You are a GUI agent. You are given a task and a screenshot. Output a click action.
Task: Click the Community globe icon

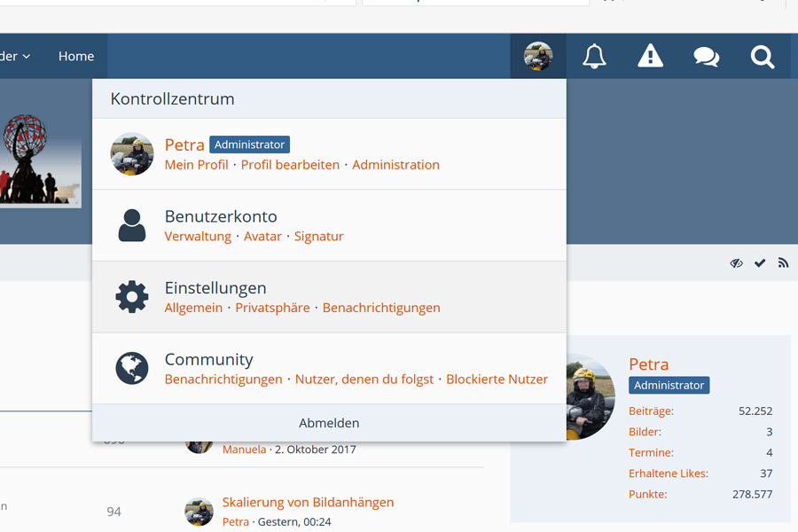(132, 368)
